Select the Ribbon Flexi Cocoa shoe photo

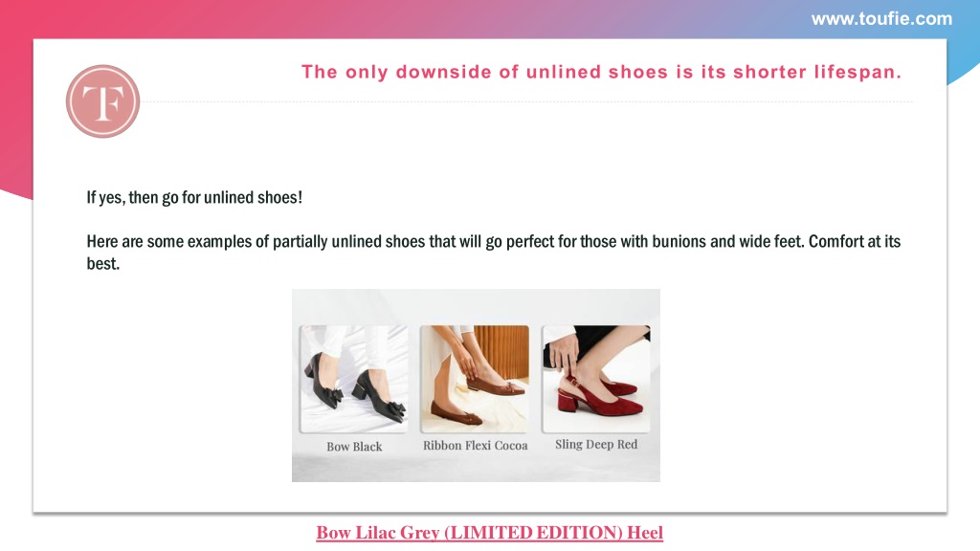point(475,379)
